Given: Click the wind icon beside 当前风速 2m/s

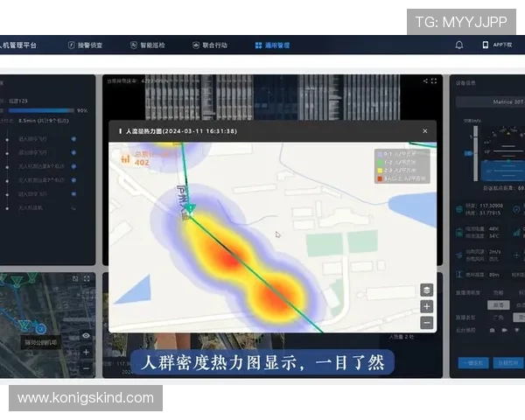Looking at the screenshot, I should pyautogui.click(x=459, y=255).
